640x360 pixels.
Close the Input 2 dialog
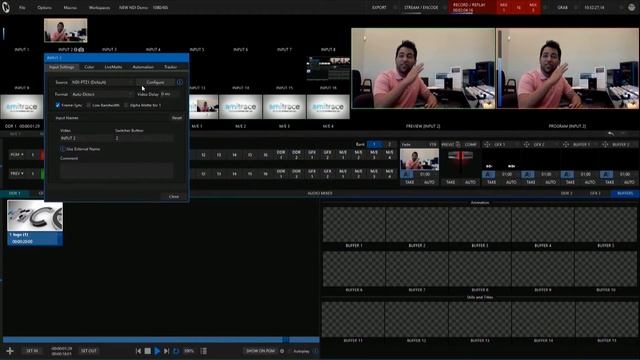coord(174,197)
